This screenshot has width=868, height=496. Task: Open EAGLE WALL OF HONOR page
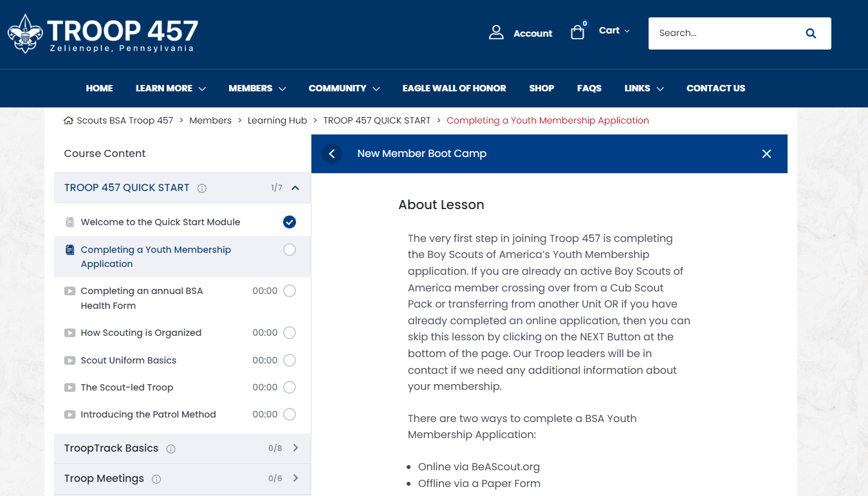tap(454, 88)
